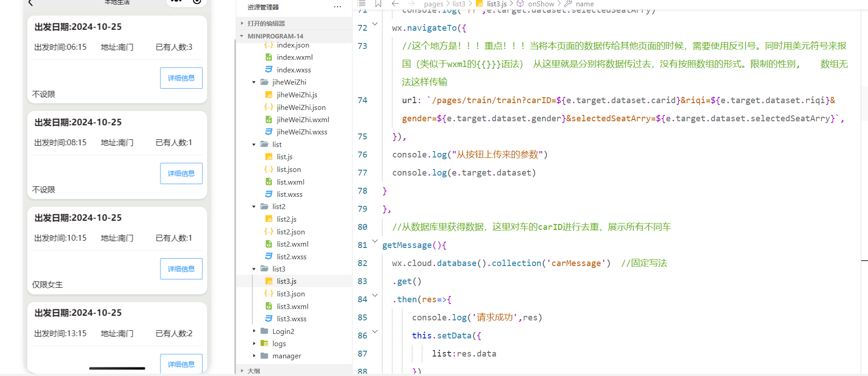
Task: Click 已有人数:3 in the first card
Action: coord(174,47)
